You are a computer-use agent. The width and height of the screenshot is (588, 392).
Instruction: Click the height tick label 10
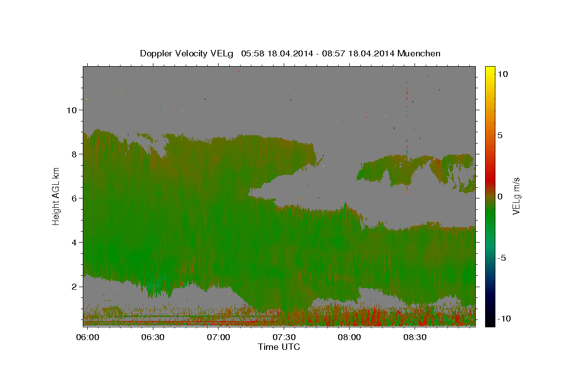tap(72, 110)
